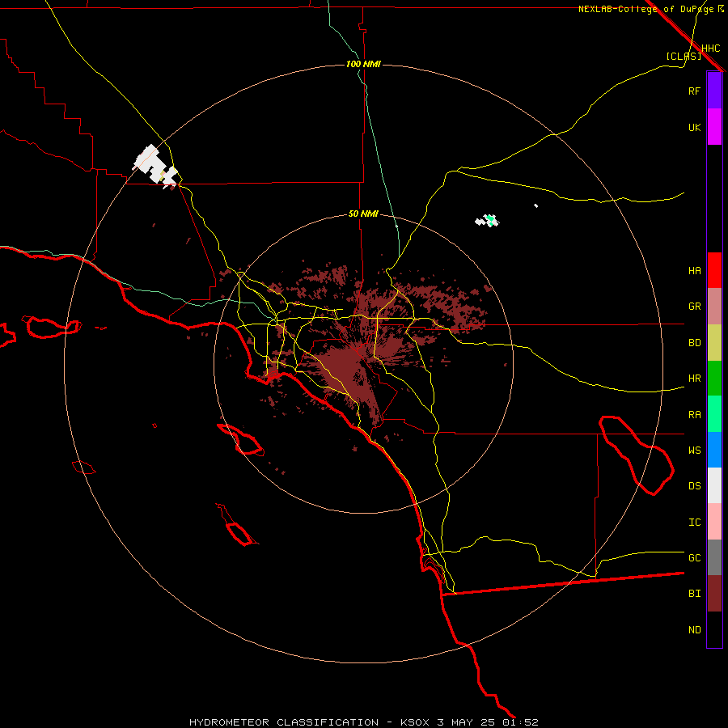Click the pink GR legend swatch

714,307
